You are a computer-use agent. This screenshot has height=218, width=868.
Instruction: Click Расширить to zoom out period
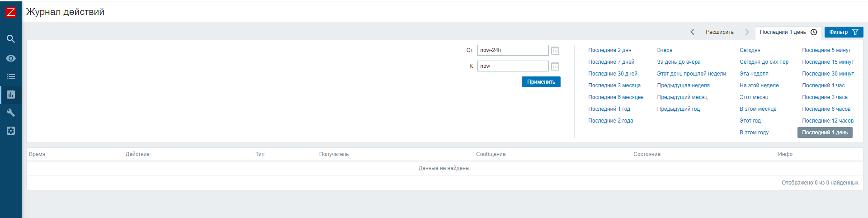pos(720,32)
